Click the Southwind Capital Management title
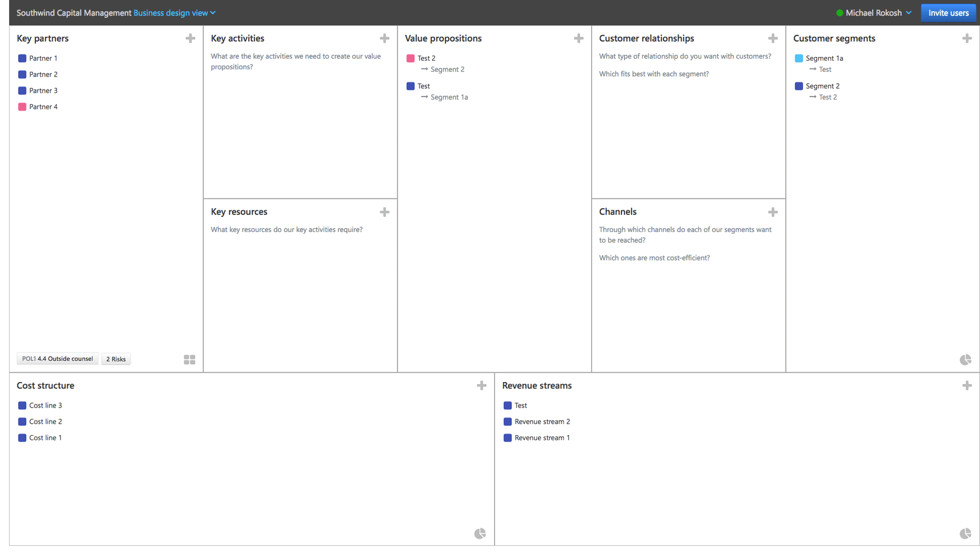Image resolution: width=980 pixels, height=557 pixels. pos(74,13)
